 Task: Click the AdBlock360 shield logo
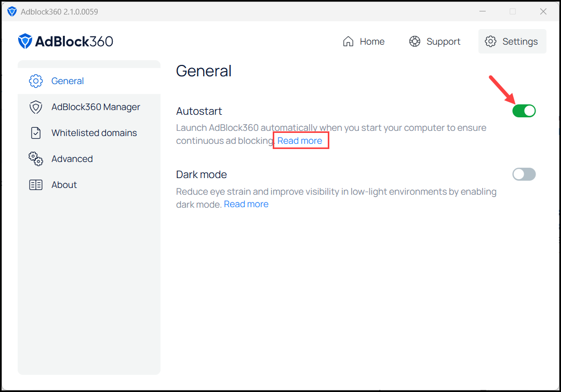click(25, 41)
